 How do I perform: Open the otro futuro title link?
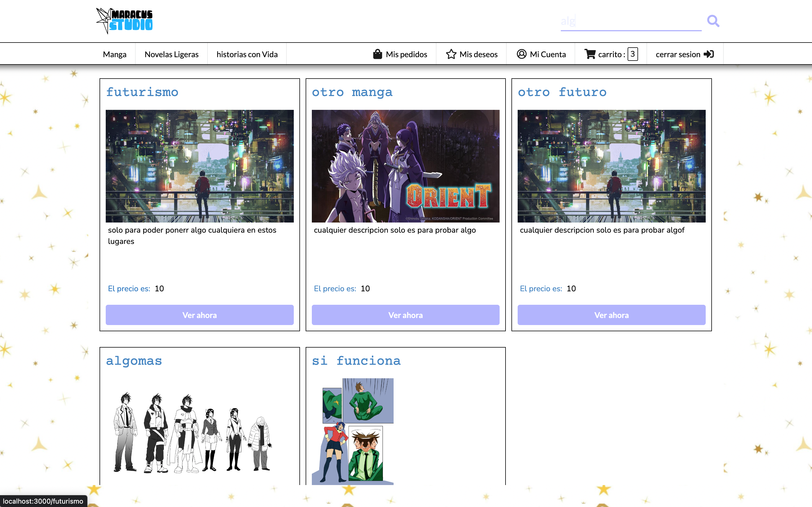(562, 92)
